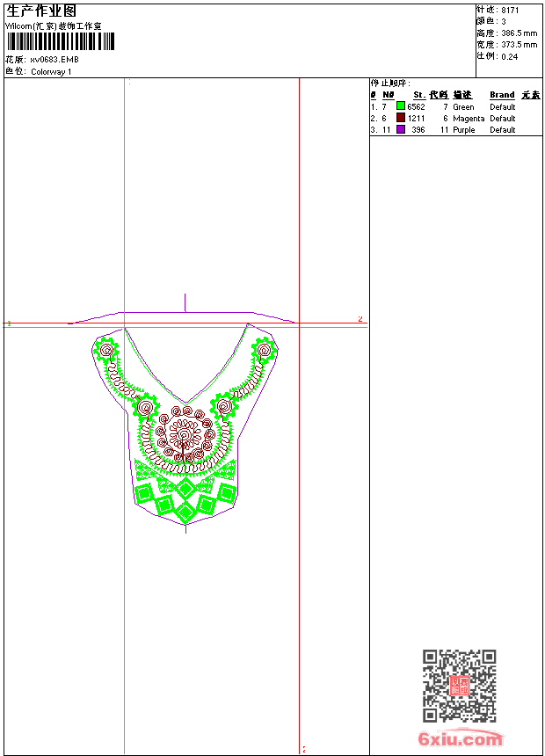Select the stitch count 396 in Purple row
The height and width of the screenshot is (756, 545).
(x=418, y=130)
